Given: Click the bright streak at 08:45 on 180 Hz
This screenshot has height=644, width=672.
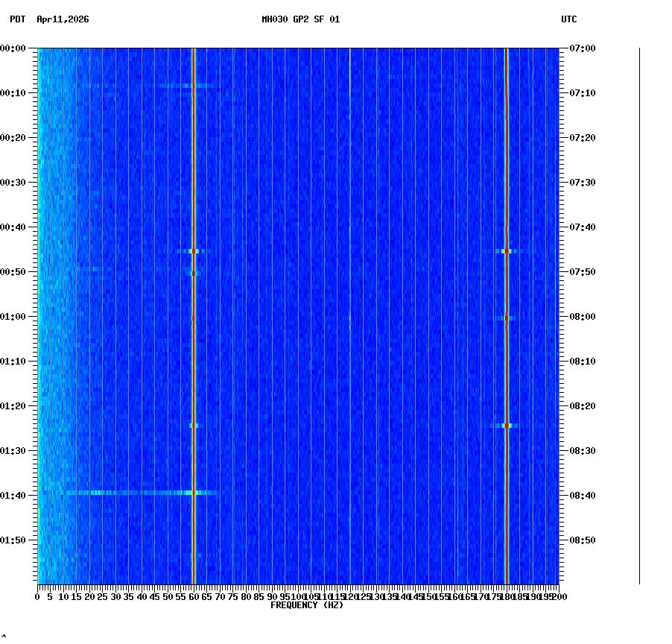Looking at the screenshot, I should [506, 252].
